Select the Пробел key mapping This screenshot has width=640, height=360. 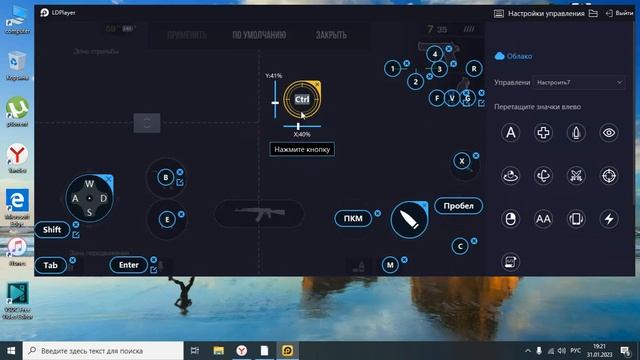click(458, 206)
